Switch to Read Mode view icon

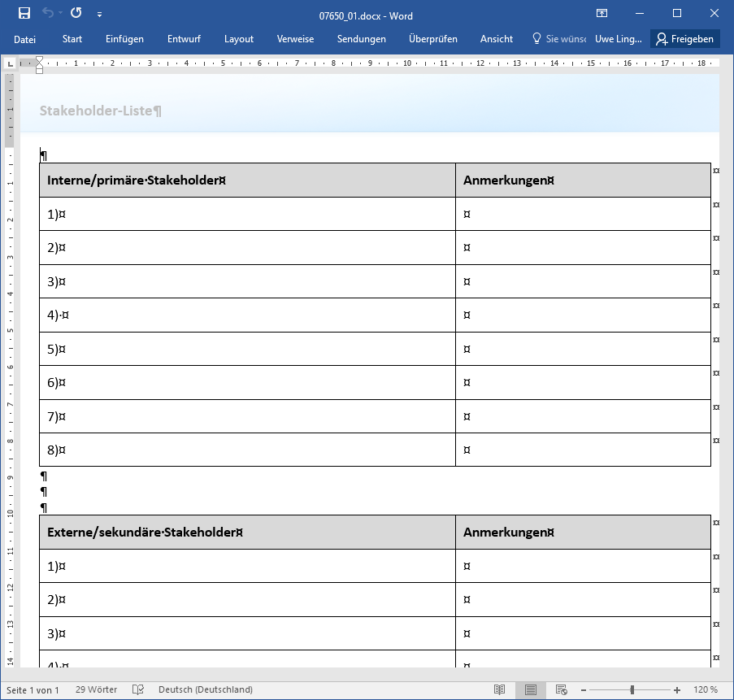[x=500, y=689]
